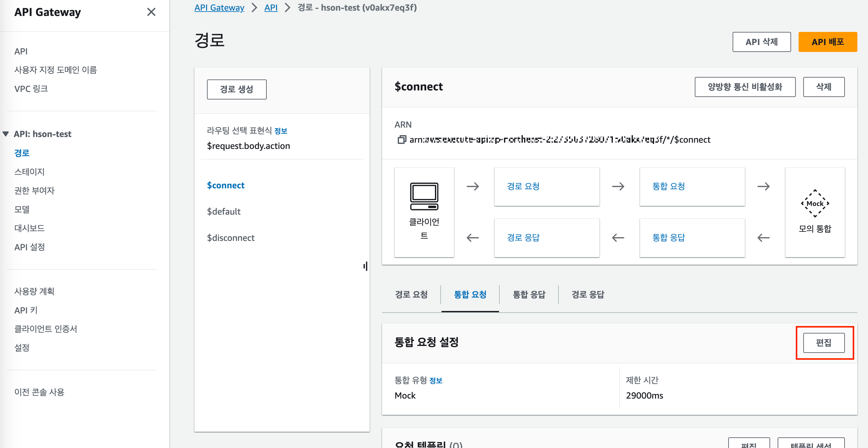
Task: Open the 경로 요청 flow box
Action: (523, 186)
